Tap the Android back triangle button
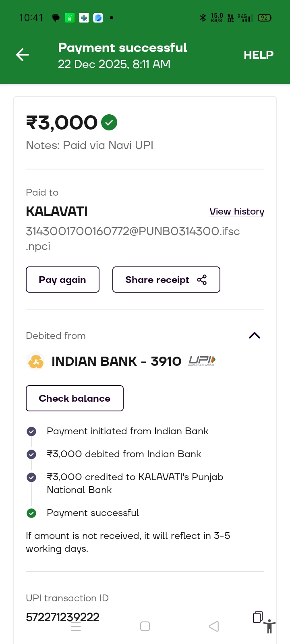Image resolution: width=290 pixels, height=644 pixels. (214, 626)
